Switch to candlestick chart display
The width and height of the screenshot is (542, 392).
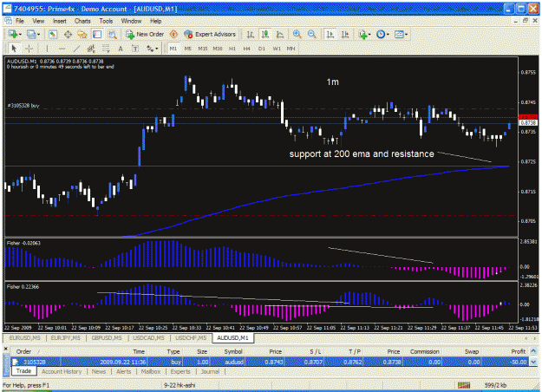tap(265, 34)
